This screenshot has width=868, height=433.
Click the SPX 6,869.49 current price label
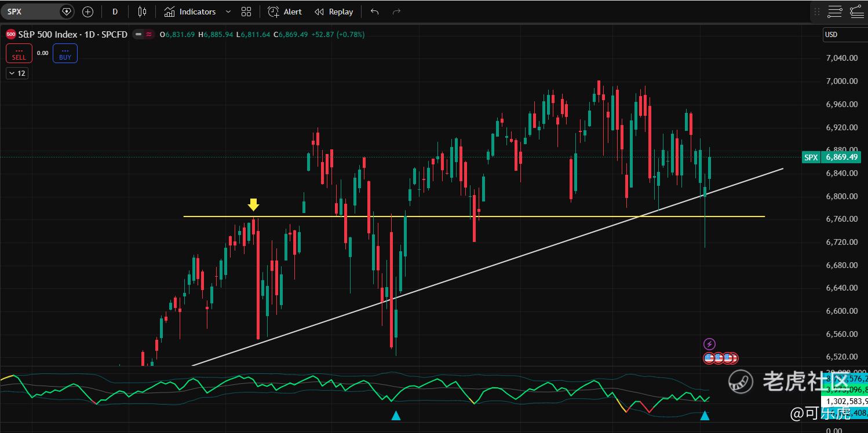[x=831, y=157]
